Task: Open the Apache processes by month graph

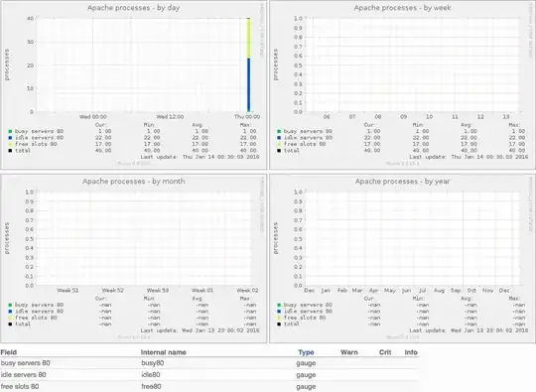Action: pos(134,258)
